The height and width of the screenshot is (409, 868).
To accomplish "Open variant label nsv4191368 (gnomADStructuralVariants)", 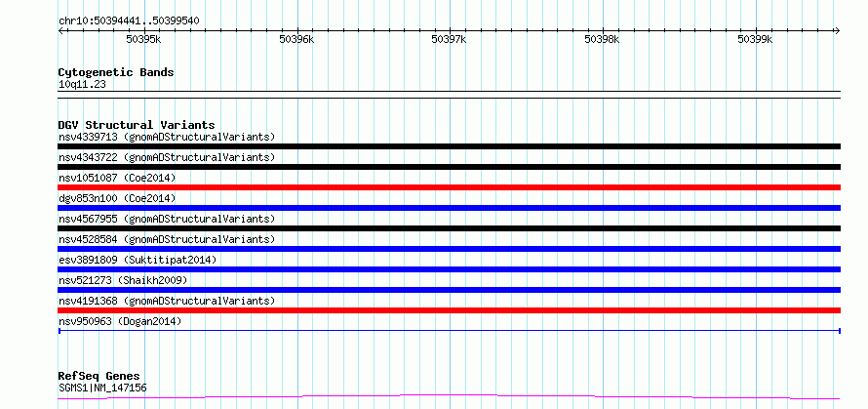I will (167, 301).
